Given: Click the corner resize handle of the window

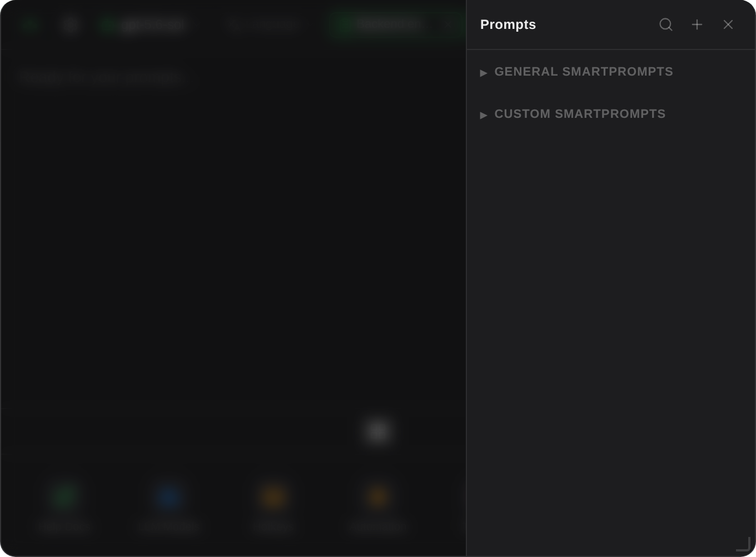Looking at the screenshot, I should tap(744, 544).
